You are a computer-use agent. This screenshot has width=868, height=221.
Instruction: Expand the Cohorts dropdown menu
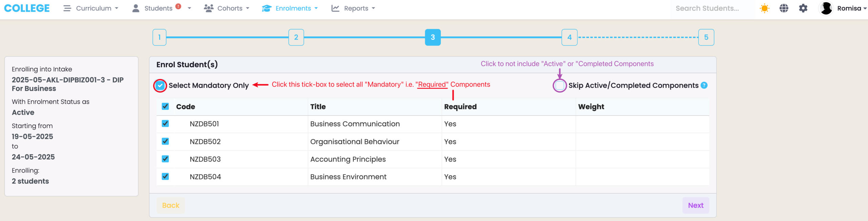coord(226,8)
